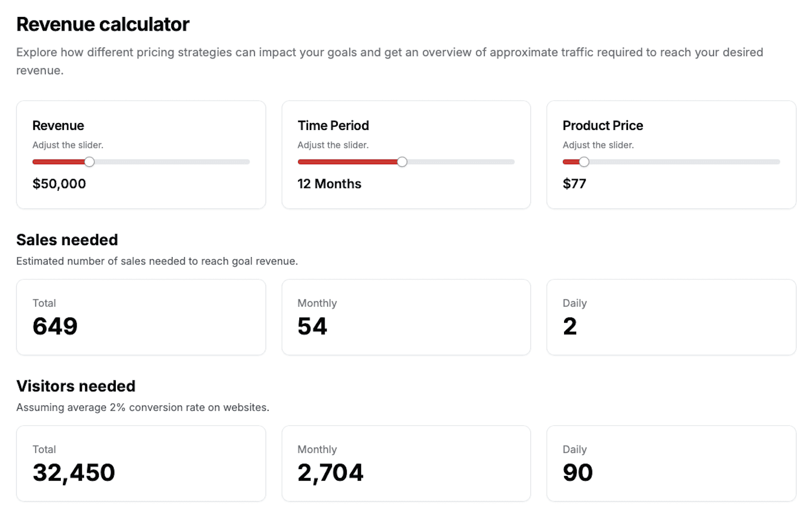
Task: Click the Product Price card
Action: (x=671, y=154)
